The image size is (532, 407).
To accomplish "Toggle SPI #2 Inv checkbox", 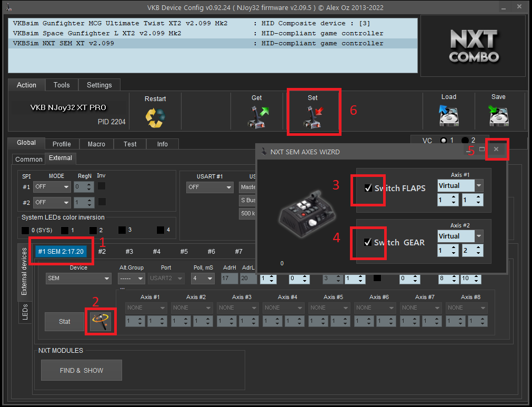I will (102, 202).
